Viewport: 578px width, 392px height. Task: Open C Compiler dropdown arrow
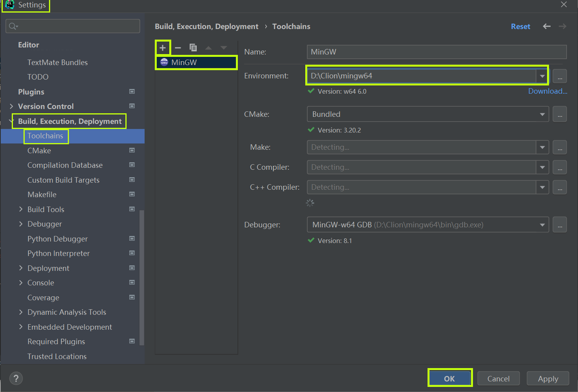pyautogui.click(x=542, y=167)
